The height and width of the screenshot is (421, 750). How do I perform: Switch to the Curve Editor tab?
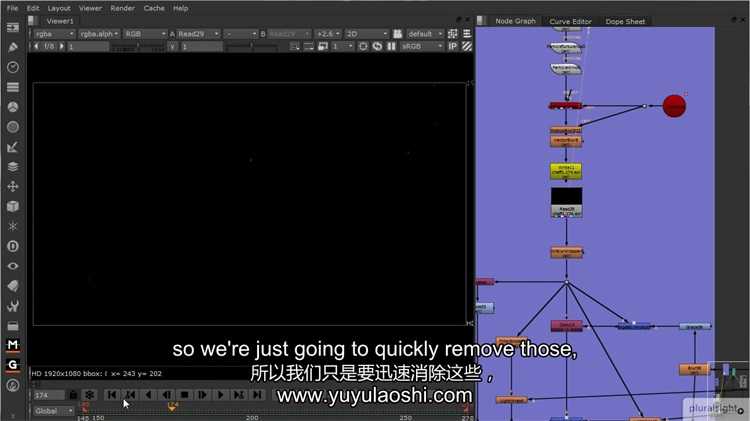tap(570, 22)
